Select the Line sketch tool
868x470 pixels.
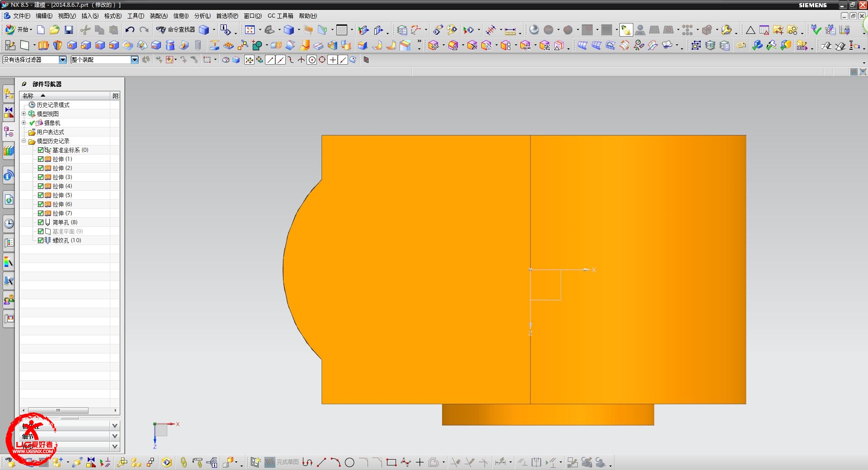pos(321,462)
